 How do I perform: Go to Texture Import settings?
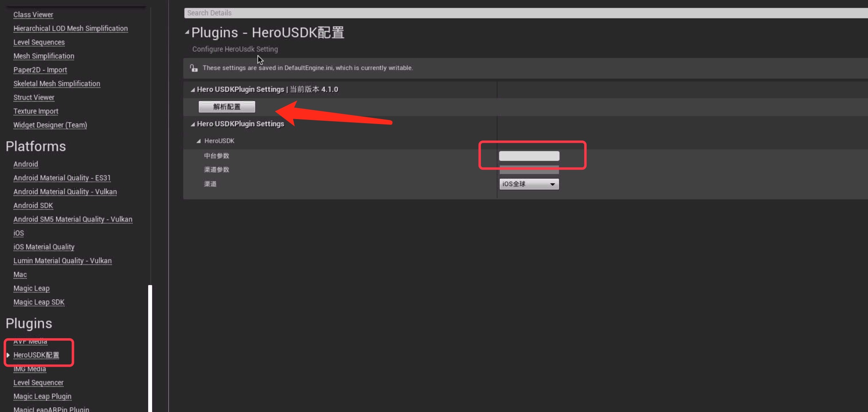click(36, 111)
